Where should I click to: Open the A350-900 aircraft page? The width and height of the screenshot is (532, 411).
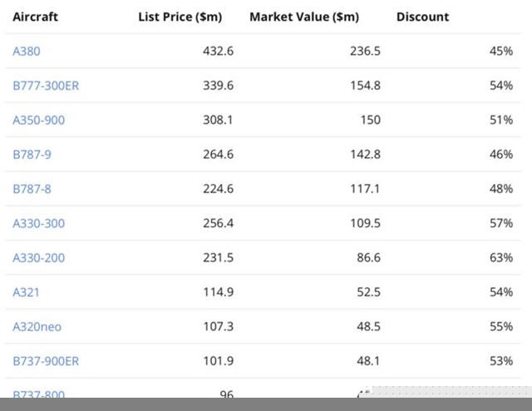(38, 121)
